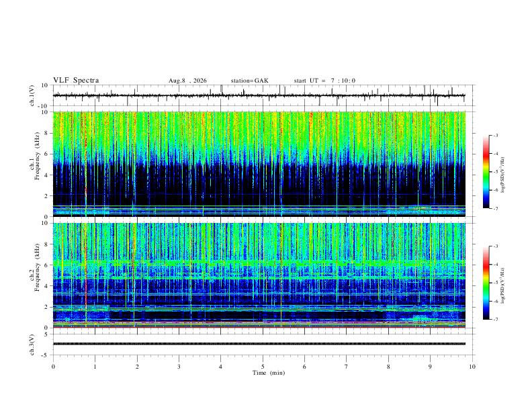532x411 pixels.
Task: Click the start UT 7:10:0 label
Action: [x=324, y=81]
